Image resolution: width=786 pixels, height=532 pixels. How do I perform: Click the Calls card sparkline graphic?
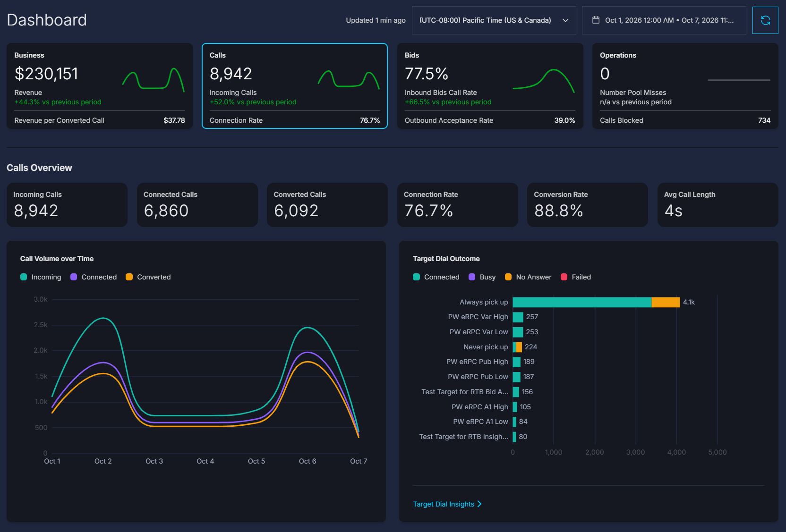pyautogui.click(x=349, y=79)
